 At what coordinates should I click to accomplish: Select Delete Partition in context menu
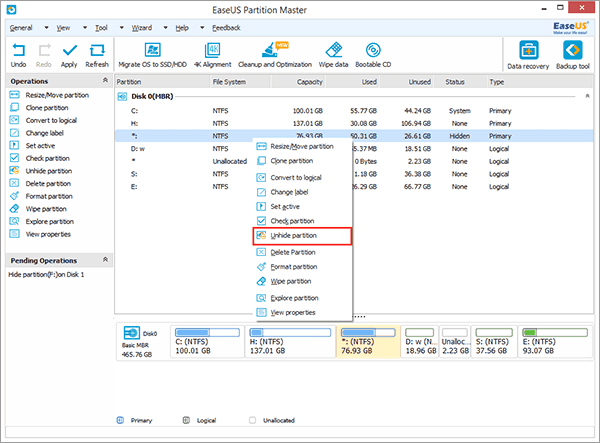click(x=302, y=252)
